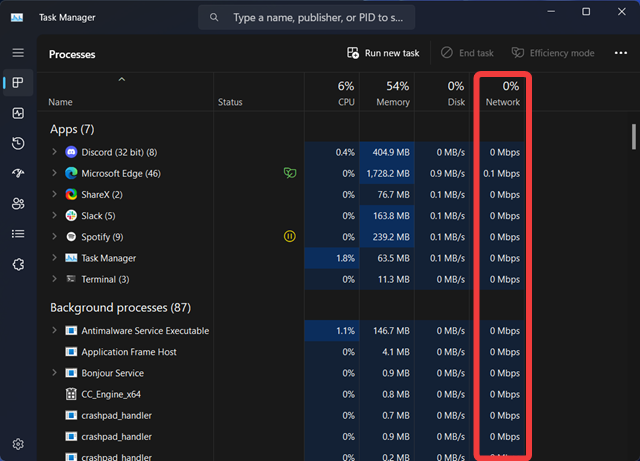Open App history in sidebar
The image size is (640, 461).
(18, 143)
